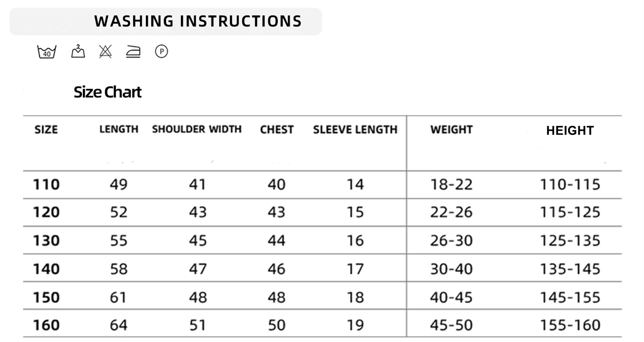The width and height of the screenshot is (644, 342).
Task: Click the size 160 row label
Action: point(47,325)
